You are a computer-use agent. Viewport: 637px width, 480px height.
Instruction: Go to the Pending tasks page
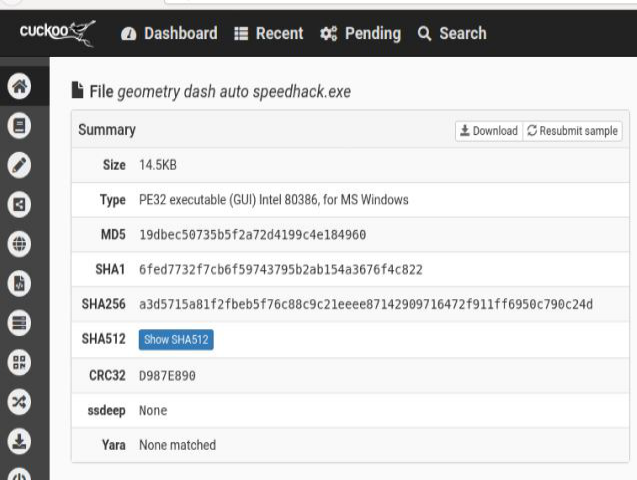pyautogui.click(x=360, y=33)
